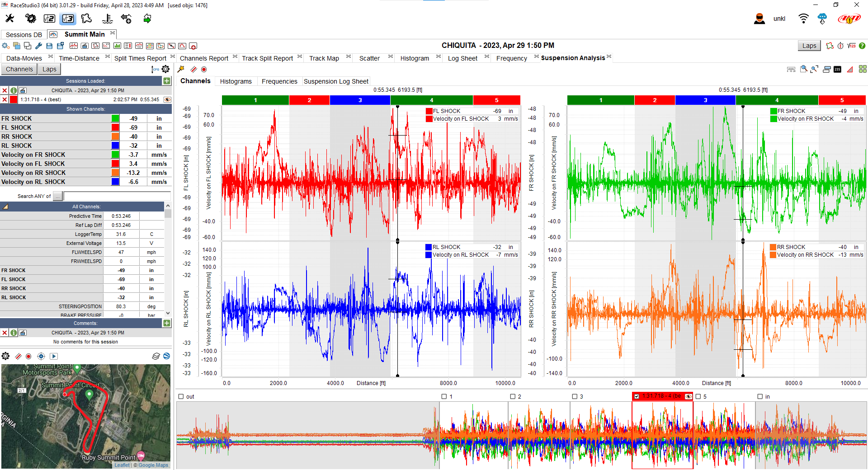Click the track map thumbnail of Summit Point

(x=86, y=416)
